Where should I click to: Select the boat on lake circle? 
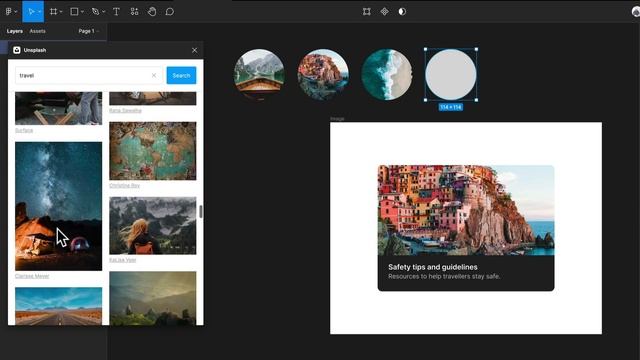click(259, 75)
